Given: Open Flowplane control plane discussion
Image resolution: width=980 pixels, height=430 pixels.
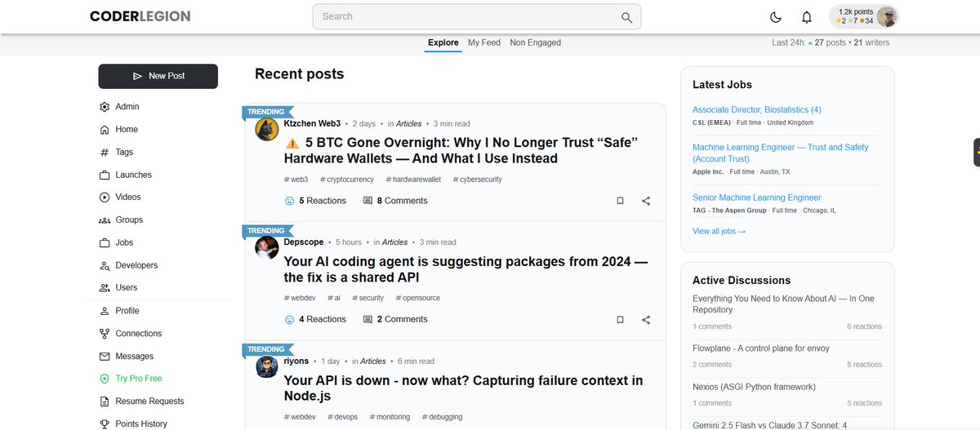Looking at the screenshot, I should coord(761,348).
